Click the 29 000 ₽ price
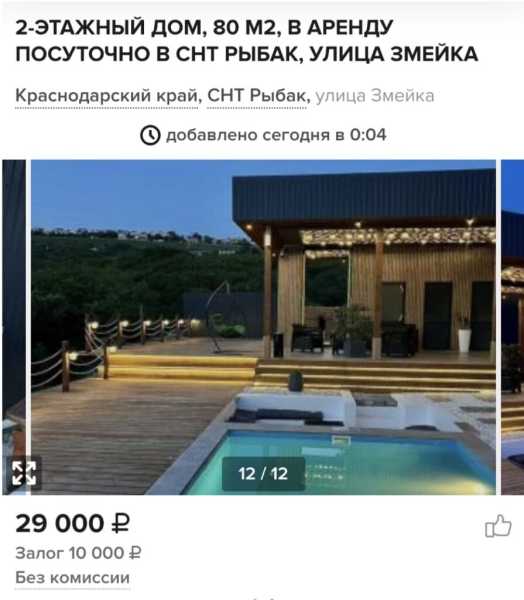Screen dimensions: 524x600 pos(72,524)
